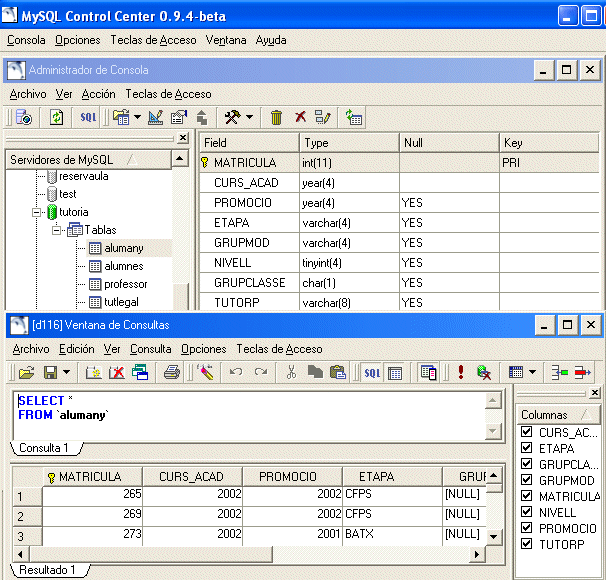Viewport: 606px width, 580px height.
Task: Click the Copy icon
Action: pyautogui.click(x=315, y=372)
